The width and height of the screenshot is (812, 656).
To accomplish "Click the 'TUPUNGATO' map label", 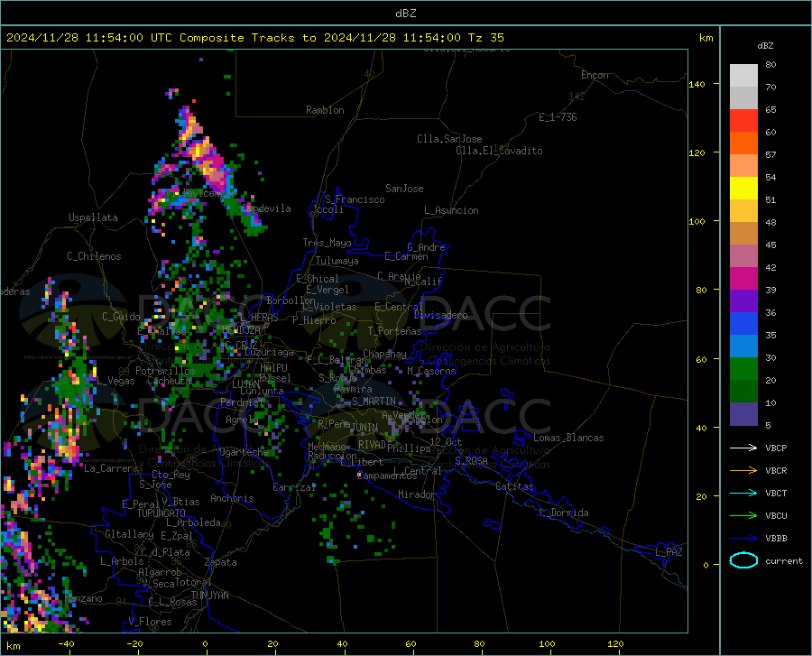I will [x=161, y=513].
